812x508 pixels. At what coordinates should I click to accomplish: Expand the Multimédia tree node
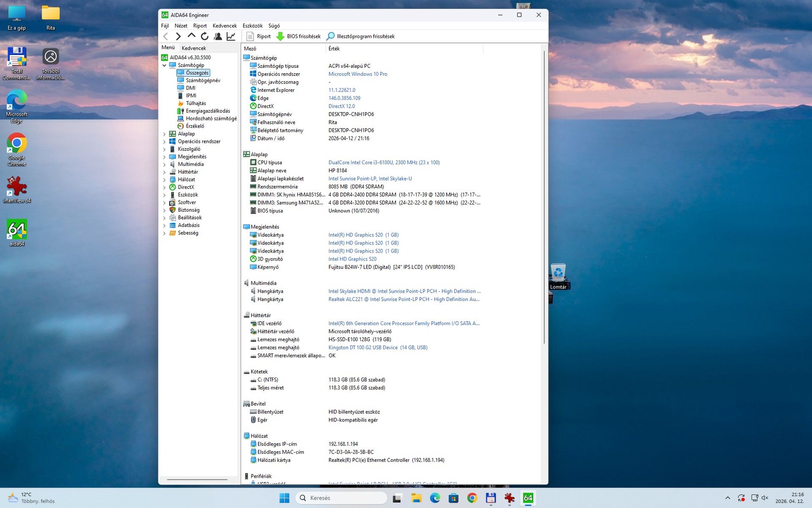[164, 164]
